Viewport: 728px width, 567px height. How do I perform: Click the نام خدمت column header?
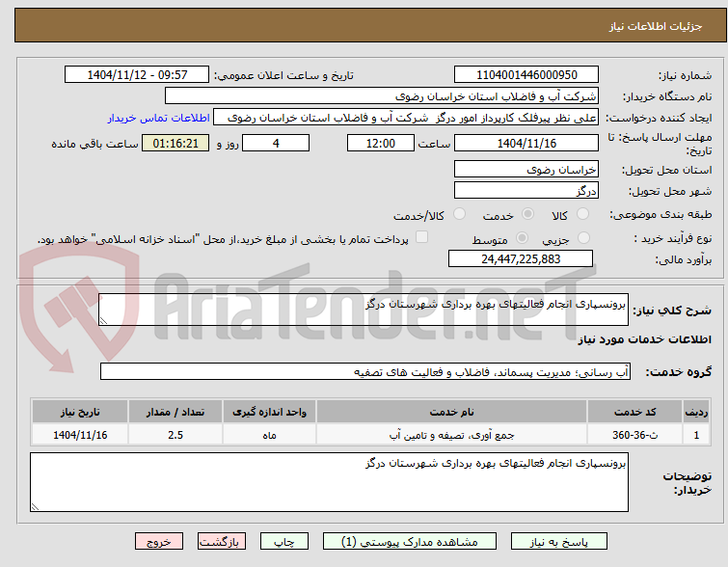(452, 412)
